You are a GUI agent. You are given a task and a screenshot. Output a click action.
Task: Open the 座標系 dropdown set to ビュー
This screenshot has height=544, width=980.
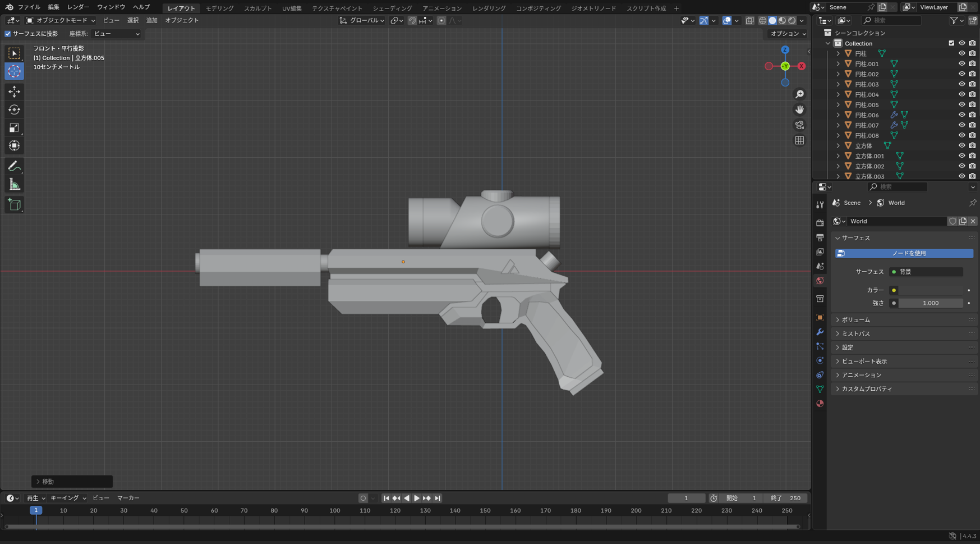click(115, 34)
